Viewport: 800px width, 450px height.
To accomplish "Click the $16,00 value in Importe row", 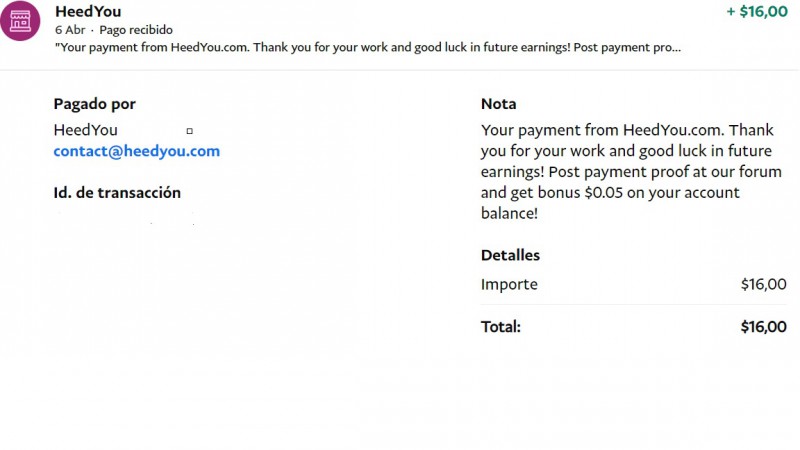I will coord(763,284).
